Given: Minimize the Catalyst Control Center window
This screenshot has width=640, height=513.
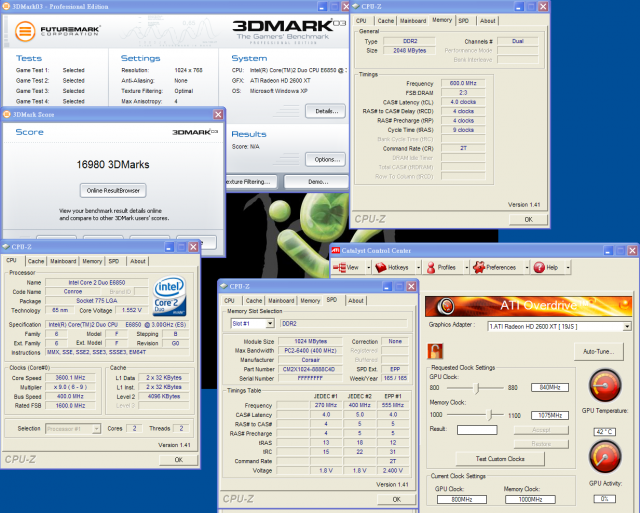Looking at the screenshot, I should 609,251.
